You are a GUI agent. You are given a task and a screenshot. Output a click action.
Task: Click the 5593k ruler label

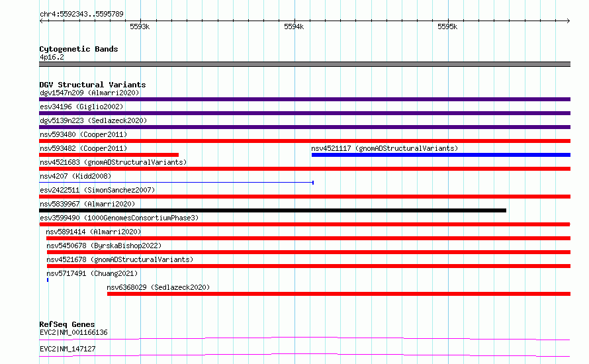[140, 26]
